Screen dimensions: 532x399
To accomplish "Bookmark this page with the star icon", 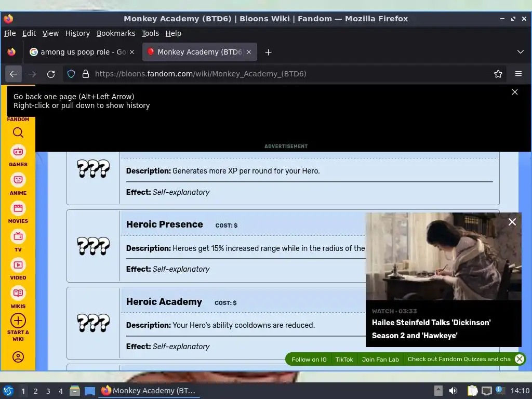I will tap(498, 74).
